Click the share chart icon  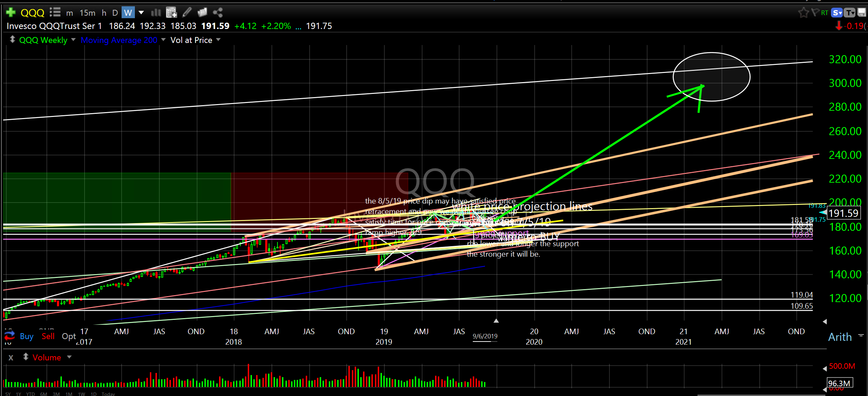point(218,13)
